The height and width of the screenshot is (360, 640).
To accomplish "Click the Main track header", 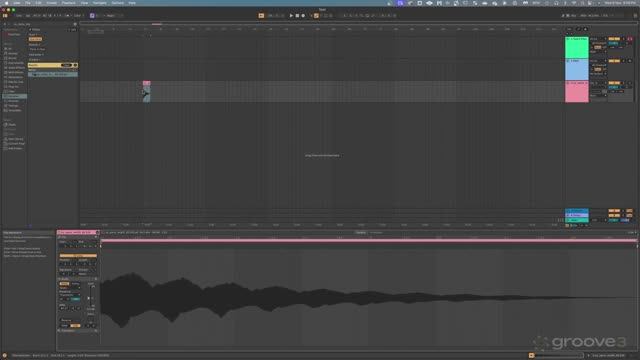I will click(x=576, y=220).
